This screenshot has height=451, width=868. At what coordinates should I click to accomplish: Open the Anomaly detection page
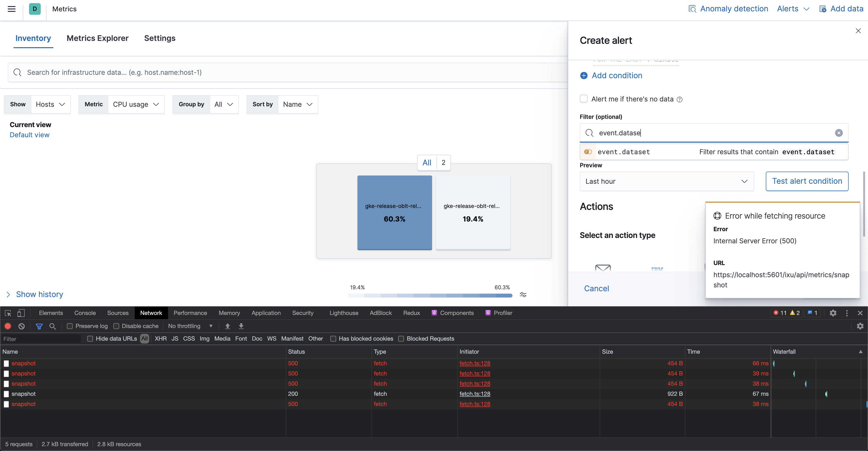coord(734,9)
